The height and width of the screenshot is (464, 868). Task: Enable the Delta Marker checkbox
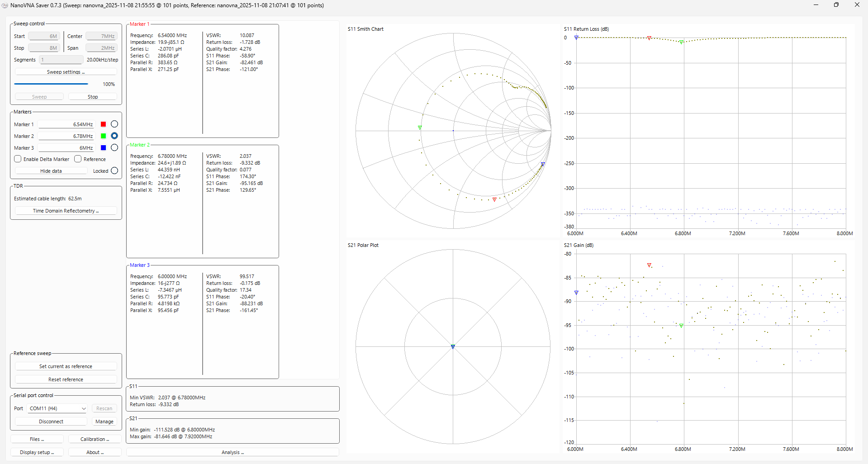click(18, 159)
